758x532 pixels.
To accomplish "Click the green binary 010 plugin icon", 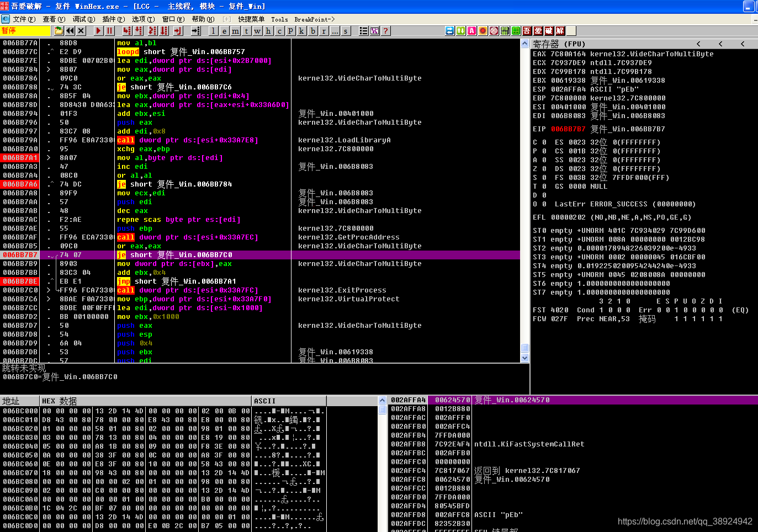I will tap(505, 31).
